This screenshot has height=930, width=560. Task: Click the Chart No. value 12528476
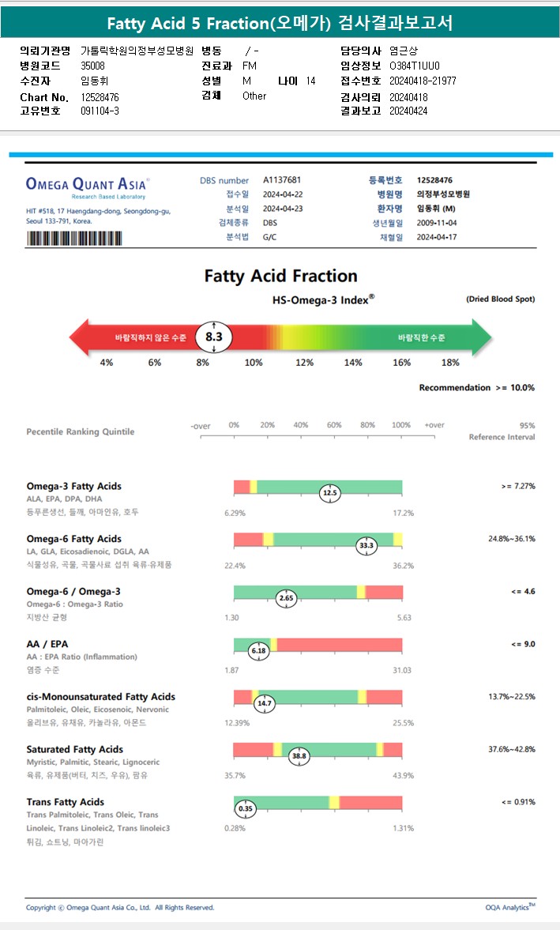(100, 96)
